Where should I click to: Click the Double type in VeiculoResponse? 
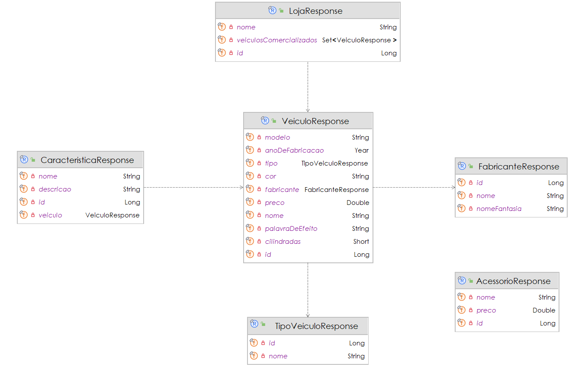358,203
